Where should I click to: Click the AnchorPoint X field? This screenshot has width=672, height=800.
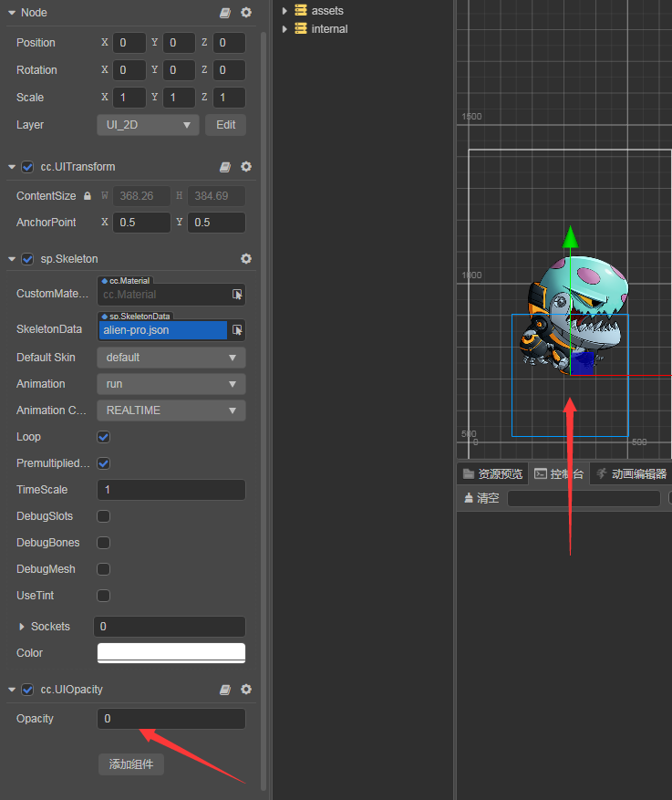pyautogui.click(x=141, y=223)
